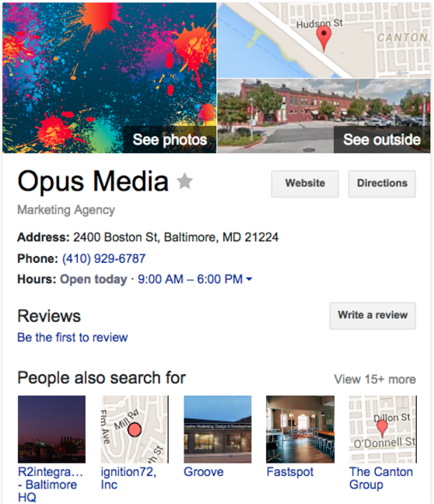Click the gray star beside Opus Media
The width and height of the screenshot is (434, 504).
coord(185,181)
